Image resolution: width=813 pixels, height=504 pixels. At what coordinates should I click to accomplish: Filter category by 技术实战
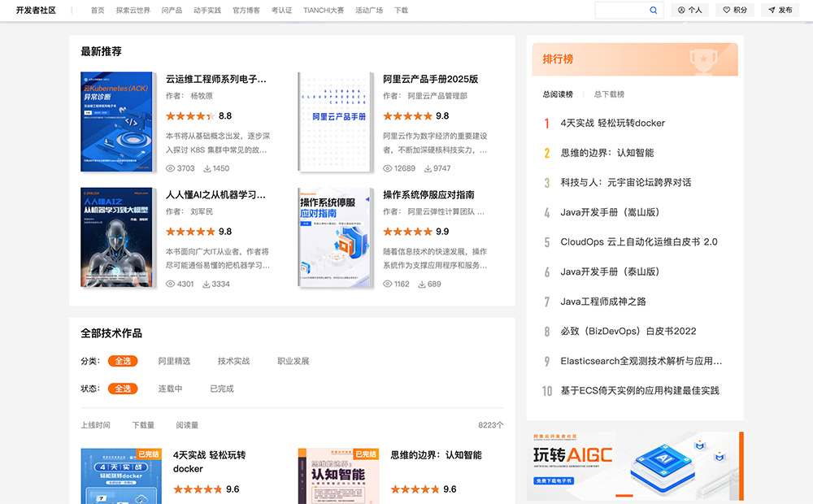[x=234, y=361]
